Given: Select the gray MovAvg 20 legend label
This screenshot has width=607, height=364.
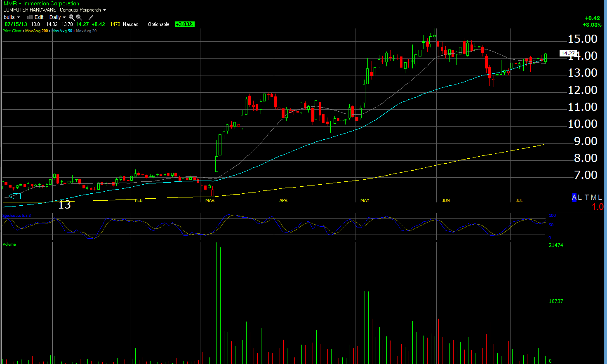Looking at the screenshot, I should 86,31.
